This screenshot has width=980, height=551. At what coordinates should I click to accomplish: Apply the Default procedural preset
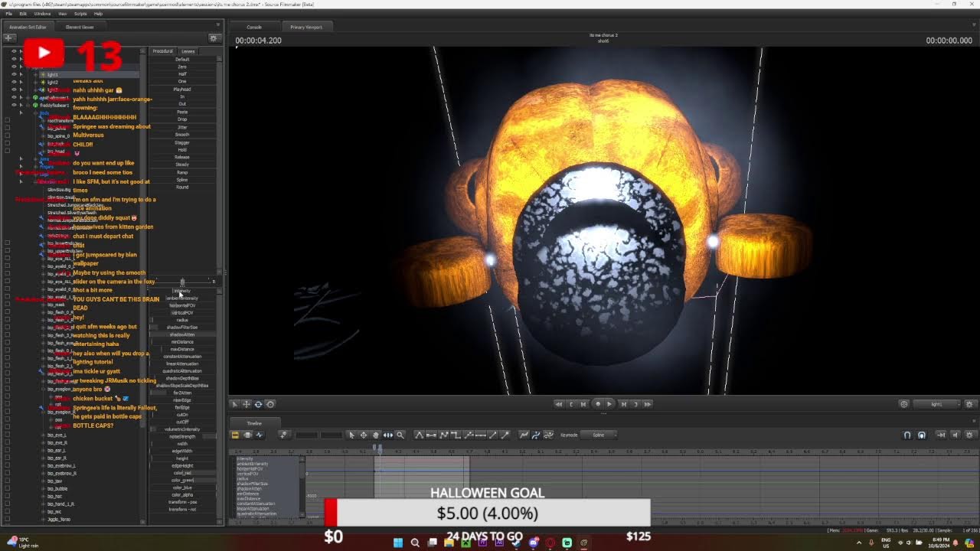tap(182, 59)
